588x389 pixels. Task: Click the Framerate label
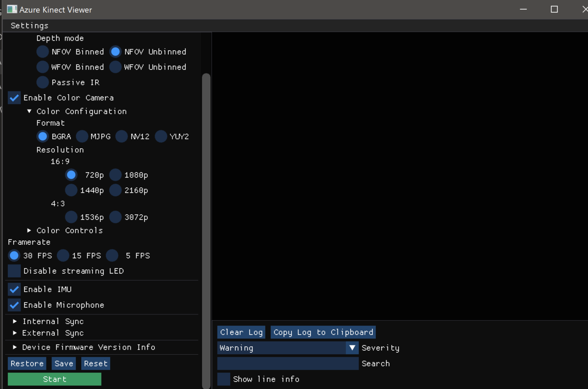coord(29,242)
